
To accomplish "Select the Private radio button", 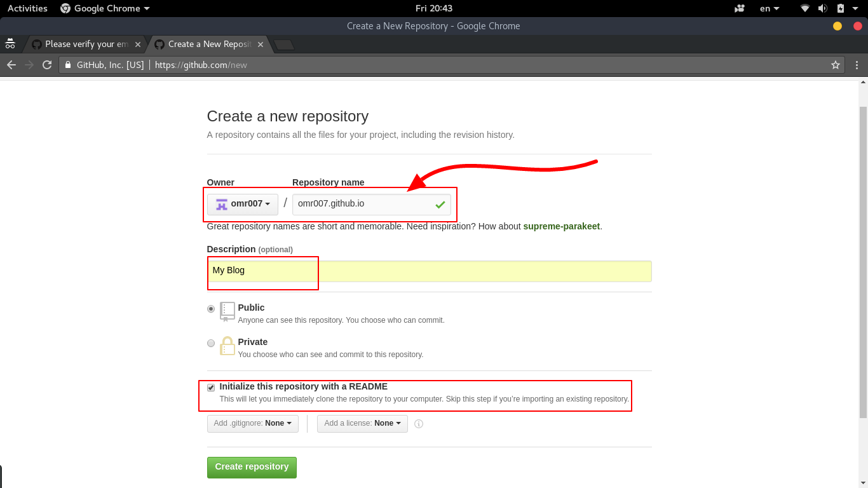I will coord(211,343).
